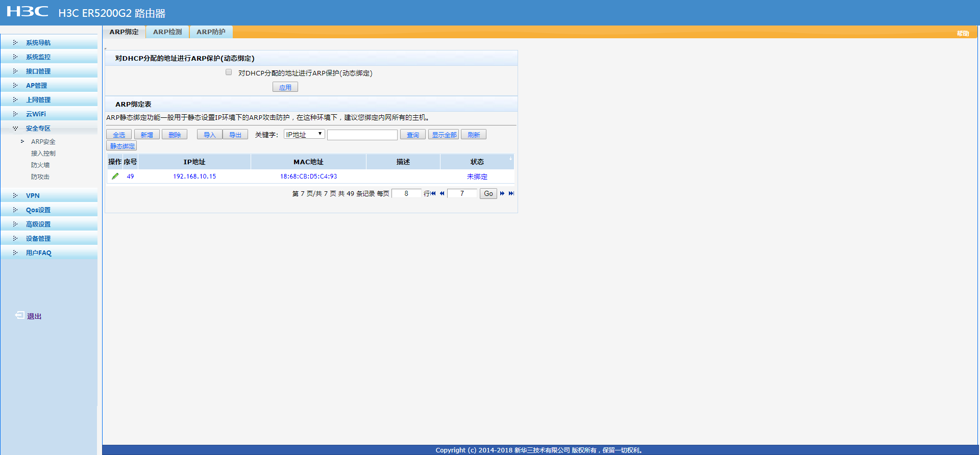Expand the 系统监控 menu section
This screenshot has width=980, height=455.
[x=49, y=57]
